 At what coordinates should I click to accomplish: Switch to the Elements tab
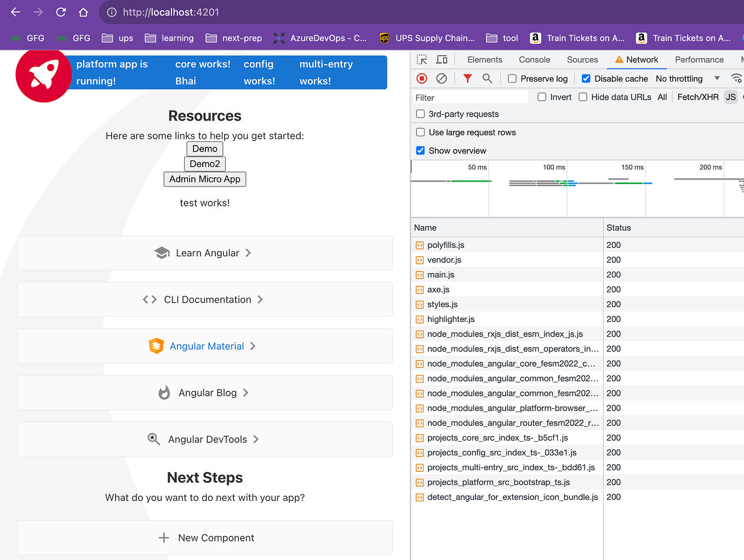point(484,59)
